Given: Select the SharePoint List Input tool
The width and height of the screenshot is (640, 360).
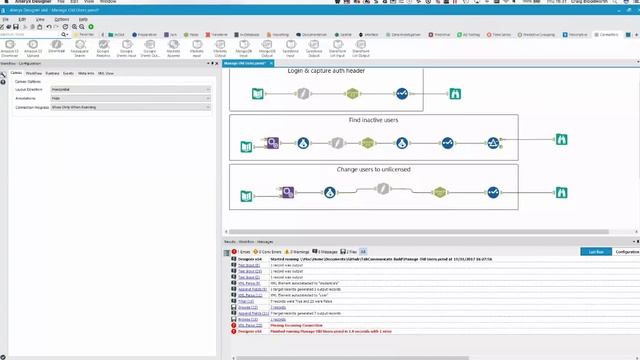Looking at the screenshot, I should pyautogui.click(x=338, y=48).
